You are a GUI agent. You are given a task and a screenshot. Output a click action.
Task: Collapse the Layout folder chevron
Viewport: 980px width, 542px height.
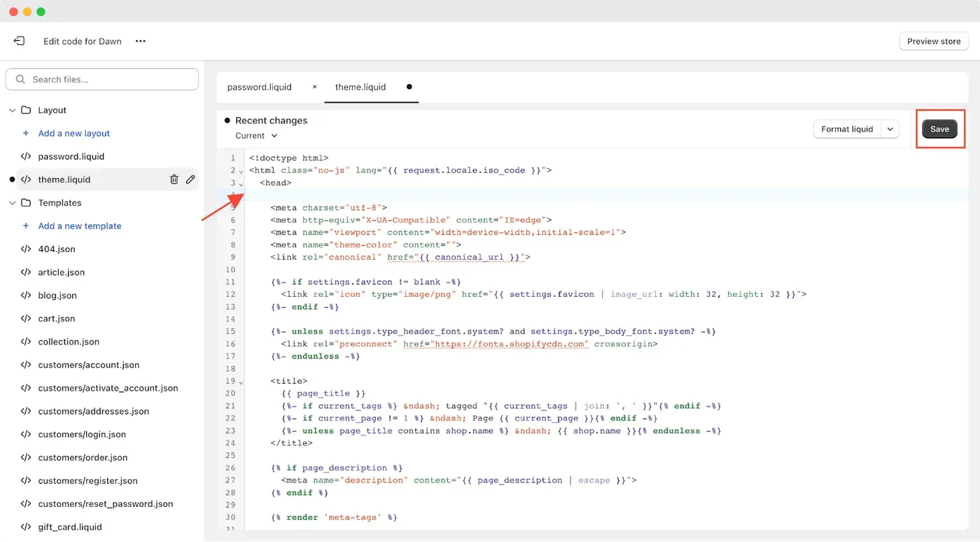coord(12,110)
